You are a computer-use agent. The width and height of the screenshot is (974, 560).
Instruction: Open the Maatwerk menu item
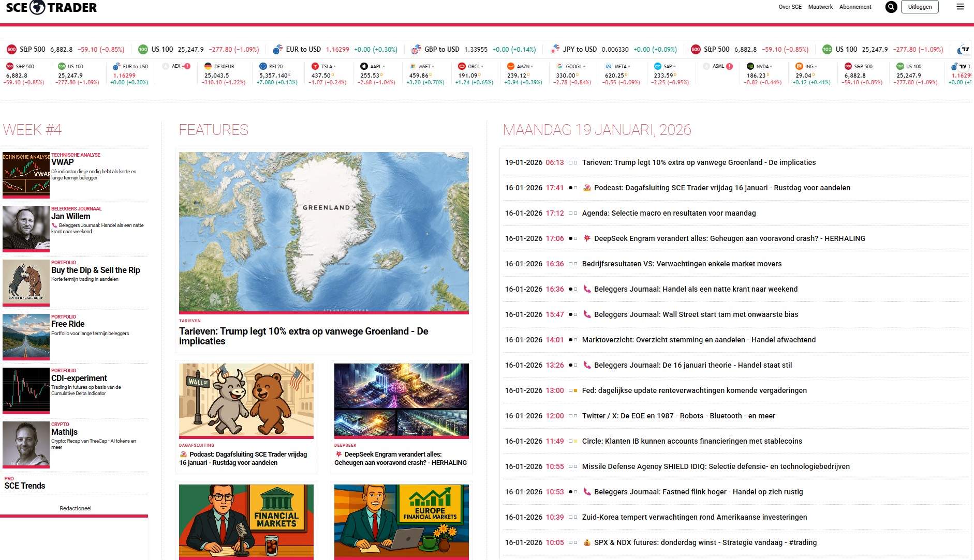[820, 7]
